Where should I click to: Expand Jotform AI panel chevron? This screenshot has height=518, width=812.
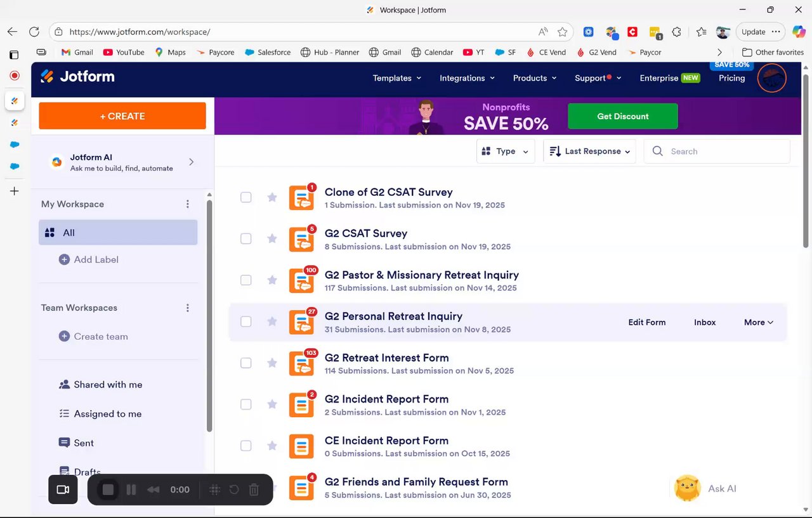pos(191,162)
